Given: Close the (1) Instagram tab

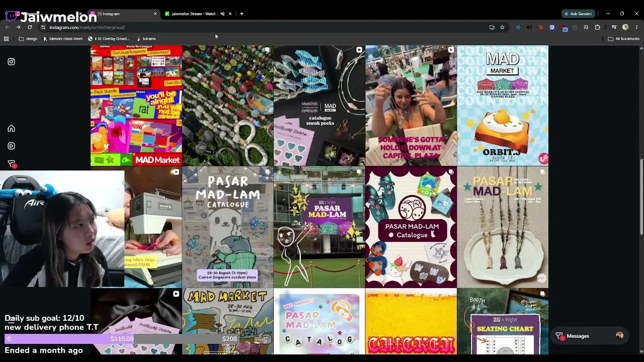Looking at the screenshot, I should click(x=155, y=14).
